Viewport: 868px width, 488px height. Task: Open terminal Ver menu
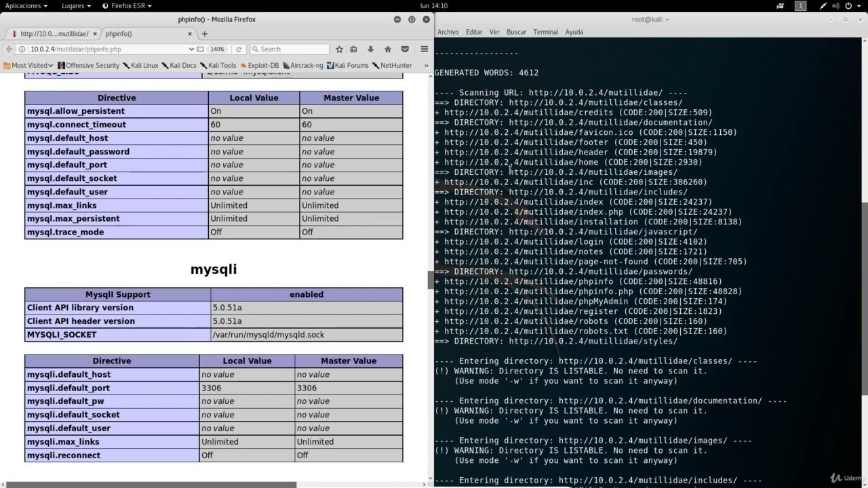[494, 32]
